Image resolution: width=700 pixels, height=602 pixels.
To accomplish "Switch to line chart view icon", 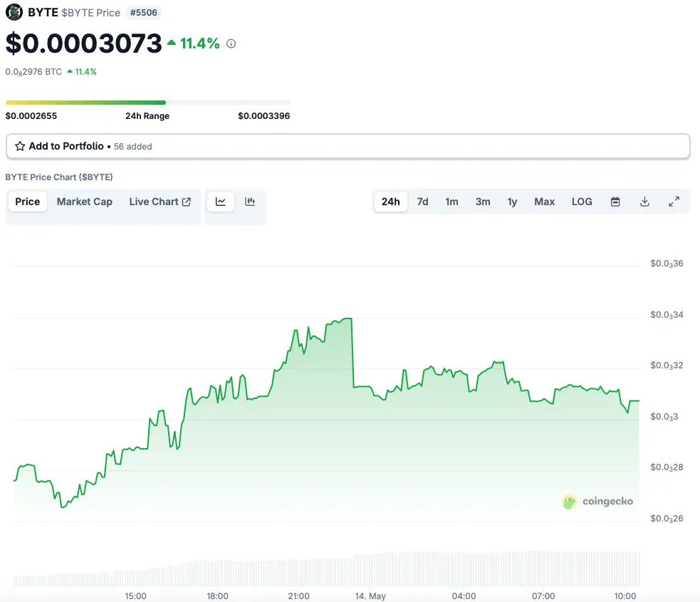I will (x=221, y=202).
